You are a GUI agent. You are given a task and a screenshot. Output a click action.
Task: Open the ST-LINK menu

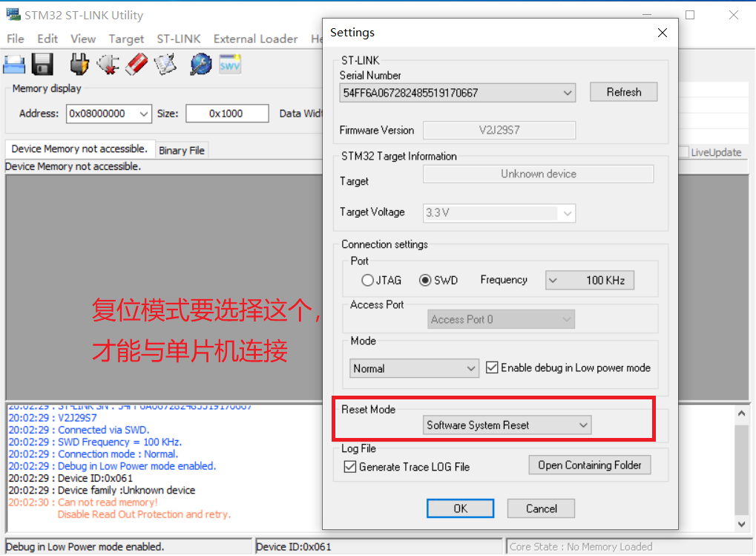178,39
